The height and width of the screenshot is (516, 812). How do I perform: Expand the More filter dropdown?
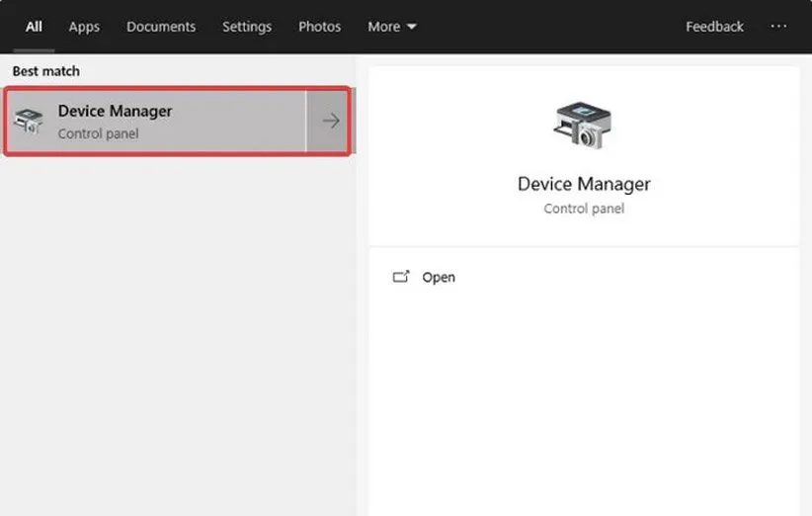pyautogui.click(x=391, y=27)
